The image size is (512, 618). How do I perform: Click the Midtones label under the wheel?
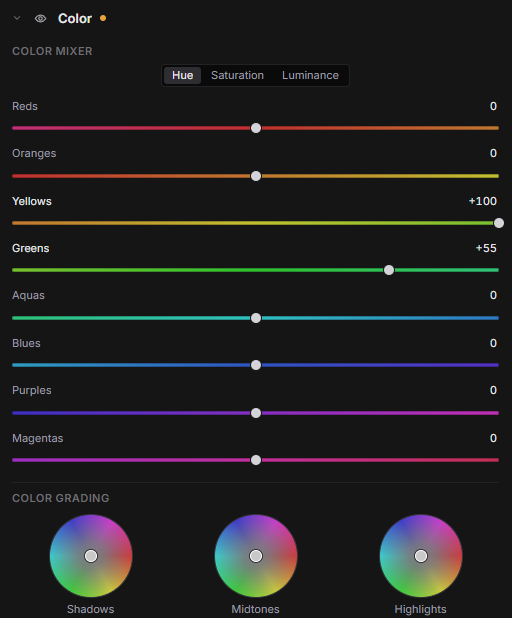tap(255, 609)
